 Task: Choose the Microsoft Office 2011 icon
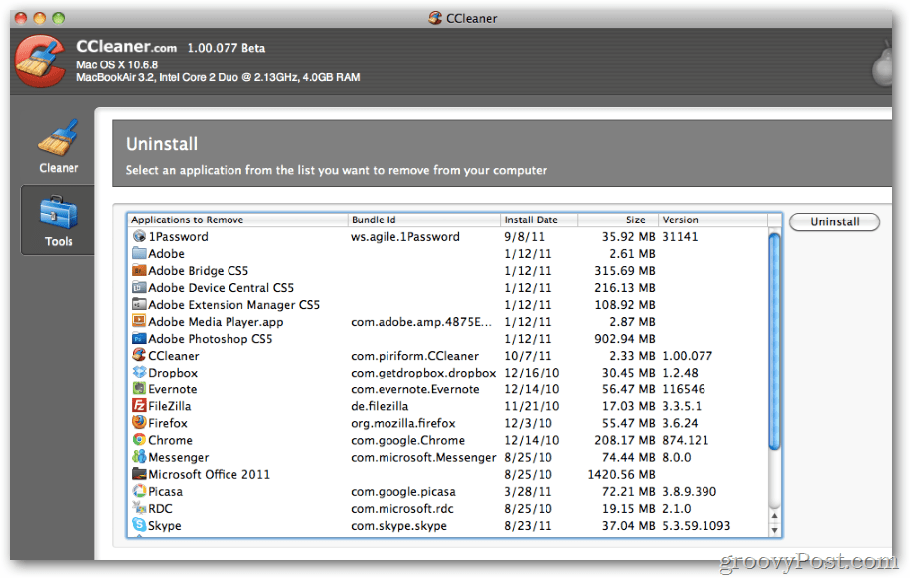(139, 474)
